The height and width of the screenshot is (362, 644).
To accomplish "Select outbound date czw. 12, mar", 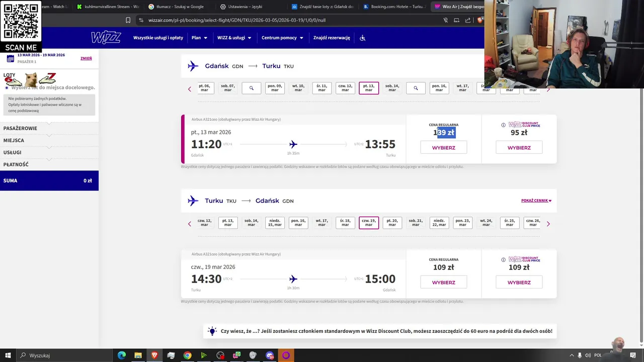I will 345,88.
